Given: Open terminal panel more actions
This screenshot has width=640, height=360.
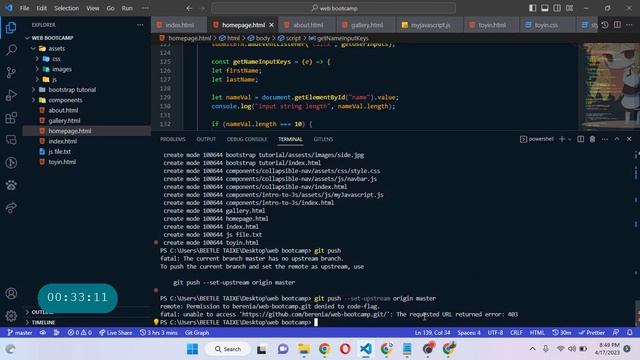Looking at the screenshot, I should 605,139.
